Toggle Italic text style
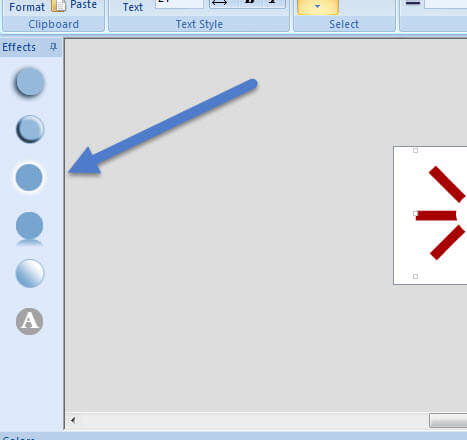 click(272, 3)
